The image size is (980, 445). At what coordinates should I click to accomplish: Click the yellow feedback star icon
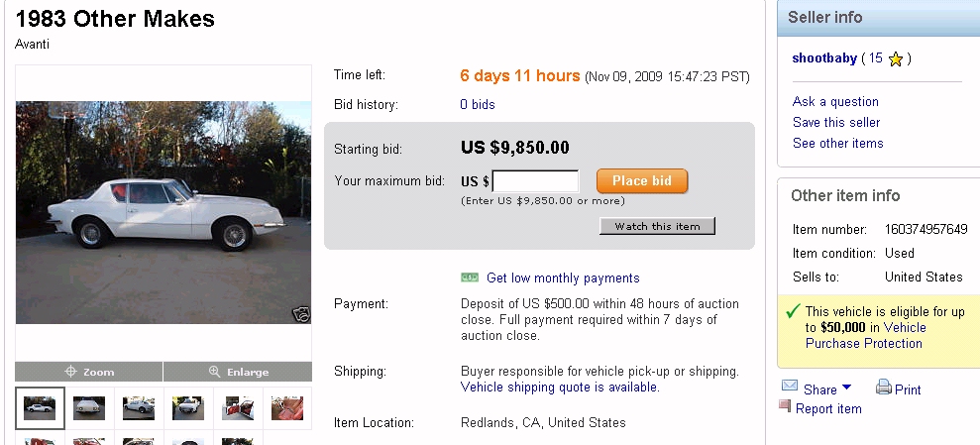pyautogui.click(x=896, y=59)
